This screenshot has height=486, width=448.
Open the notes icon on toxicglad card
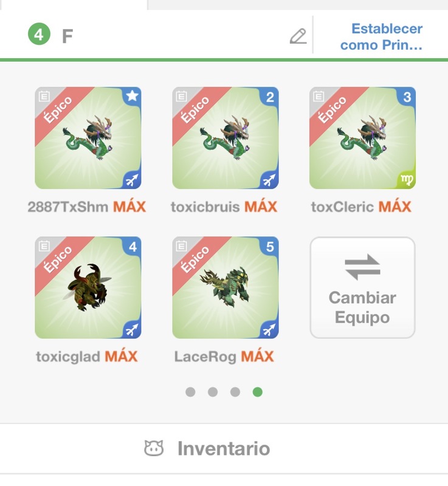(x=44, y=247)
